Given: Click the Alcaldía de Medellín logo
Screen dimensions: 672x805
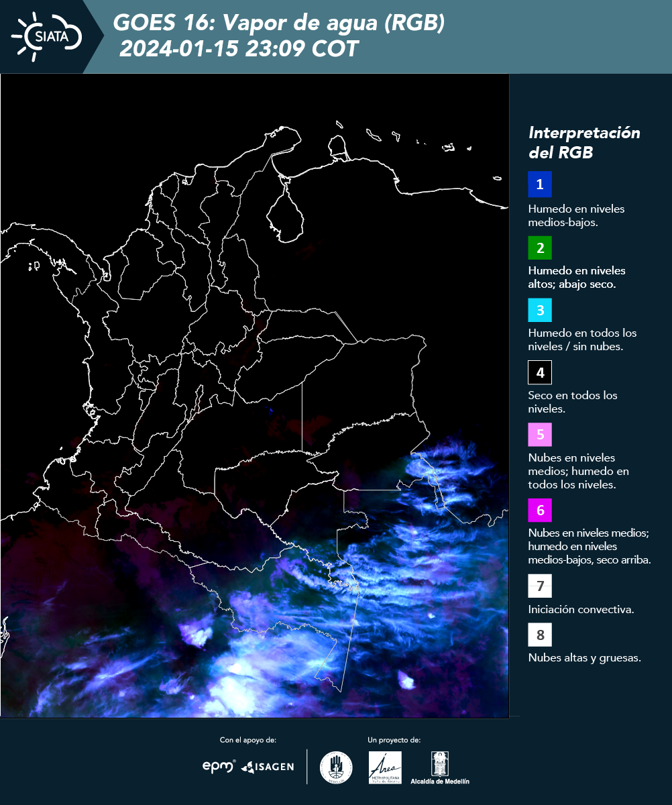Looking at the screenshot, I should (440, 767).
